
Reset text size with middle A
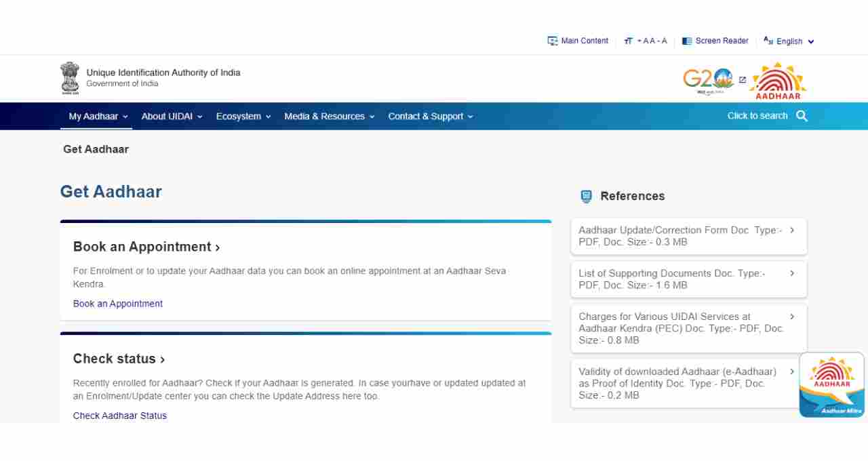652,41
